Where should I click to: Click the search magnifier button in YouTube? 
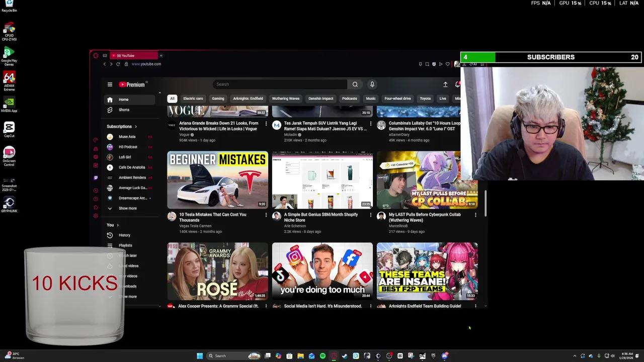(355, 84)
